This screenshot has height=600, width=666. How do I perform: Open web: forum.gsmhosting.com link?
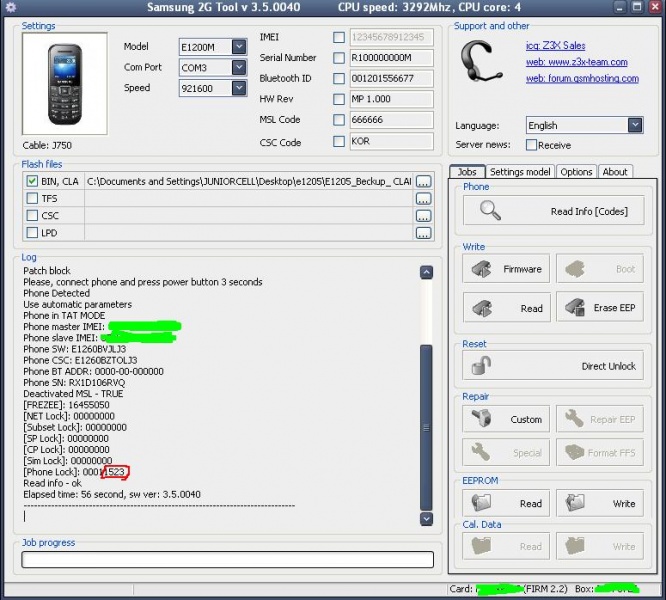[582, 78]
